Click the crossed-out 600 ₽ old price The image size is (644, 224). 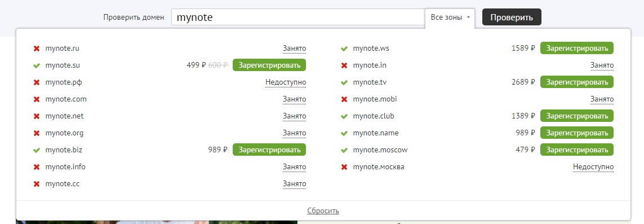pyautogui.click(x=219, y=65)
